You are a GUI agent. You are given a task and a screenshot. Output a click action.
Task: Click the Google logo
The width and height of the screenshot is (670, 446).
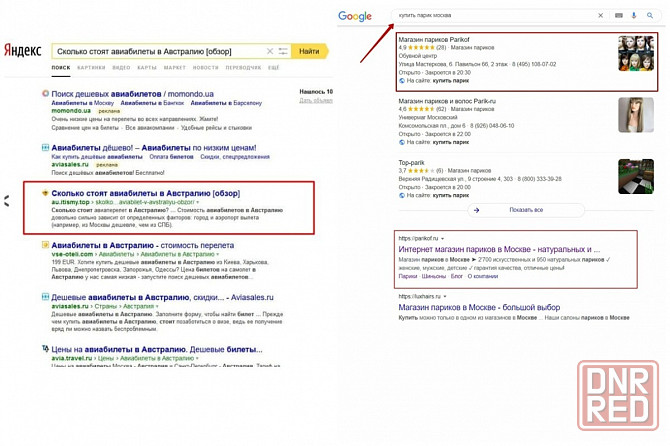tap(355, 16)
